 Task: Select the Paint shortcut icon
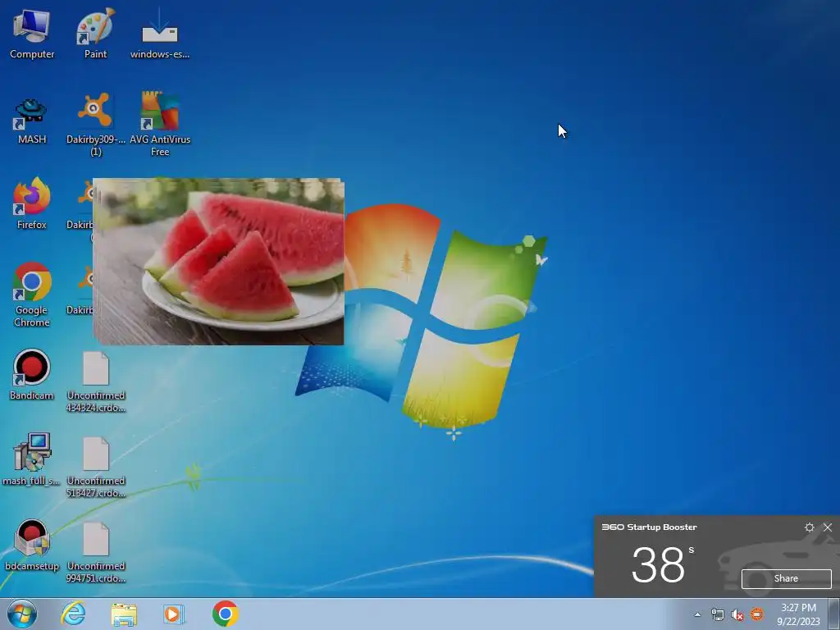95,34
